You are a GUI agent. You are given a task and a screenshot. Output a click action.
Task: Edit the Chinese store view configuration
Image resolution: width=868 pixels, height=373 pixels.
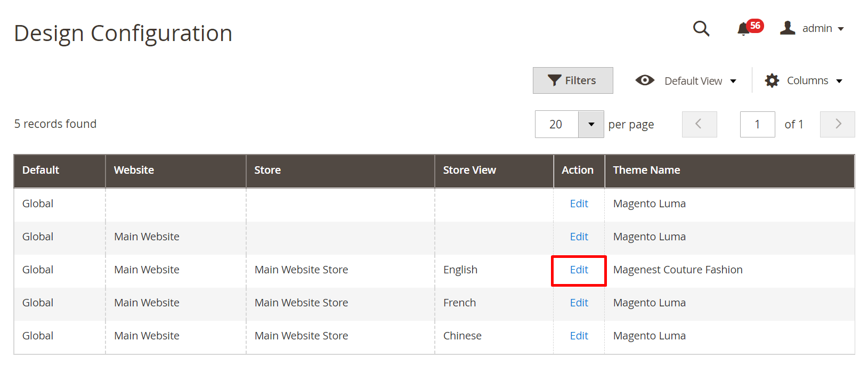click(x=579, y=336)
